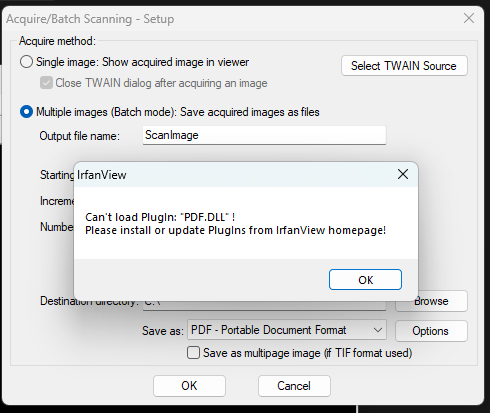The width and height of the screenshot is (490, 413).
Task: Choose Multiple images (Batch mode) radio option
Action: 26,112
